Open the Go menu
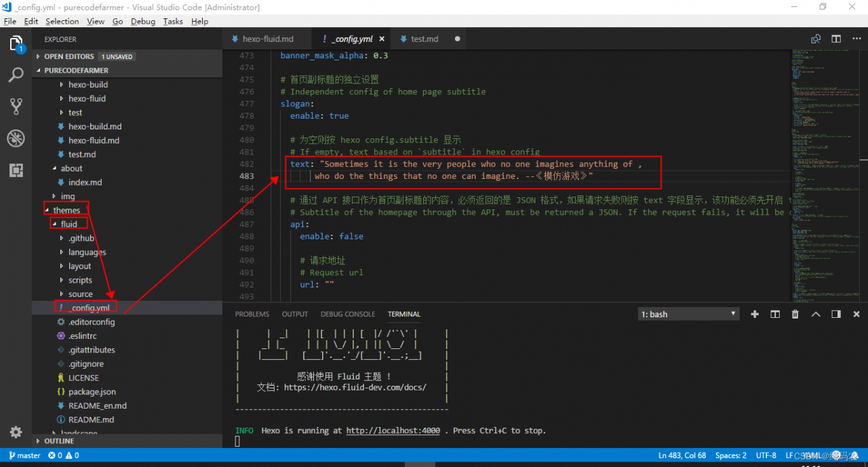This screenshot has width=868, height=467. [x=118, y=21]
